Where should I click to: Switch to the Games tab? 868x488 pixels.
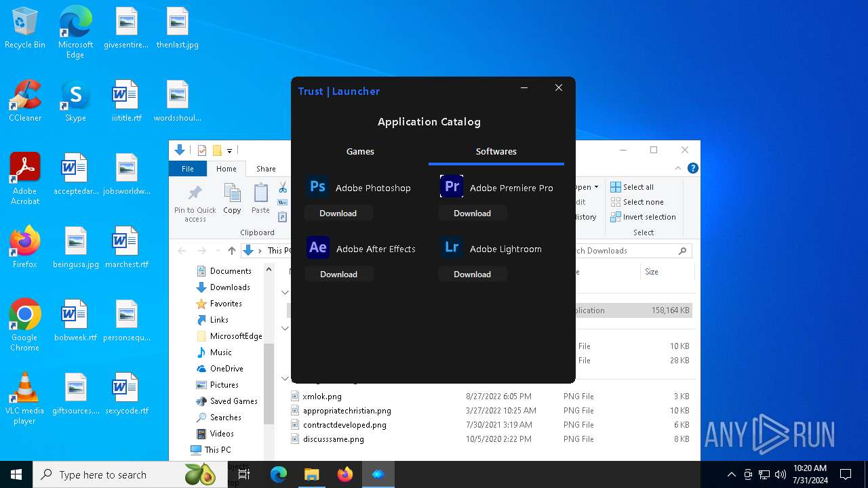point(360,151)
